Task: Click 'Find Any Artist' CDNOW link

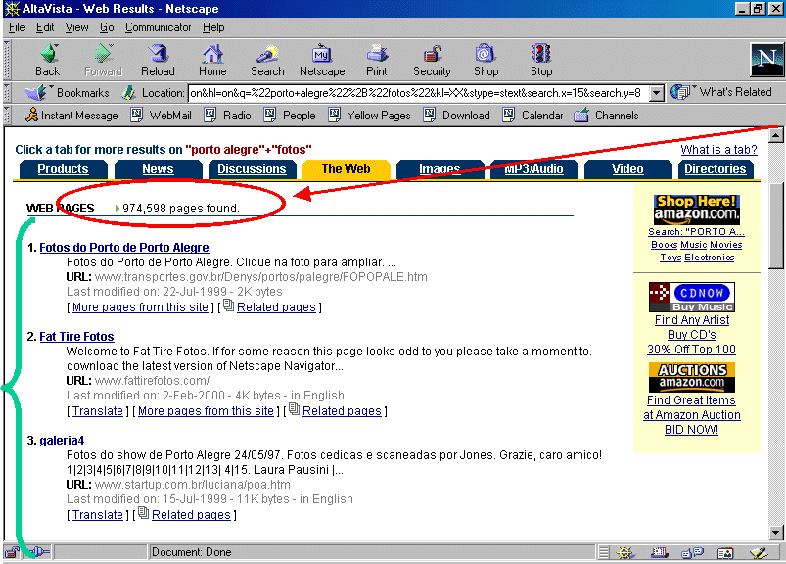Action: [x=692, y=320]
